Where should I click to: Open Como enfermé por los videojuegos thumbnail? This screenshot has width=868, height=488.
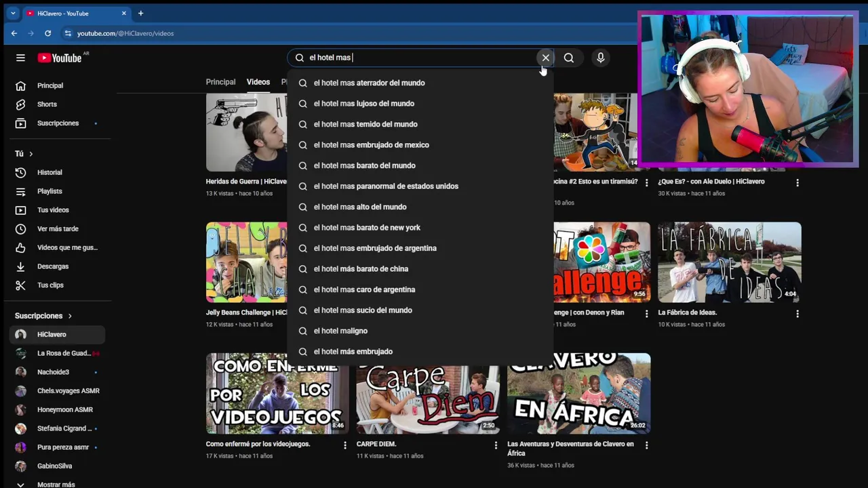coord(277,393)
